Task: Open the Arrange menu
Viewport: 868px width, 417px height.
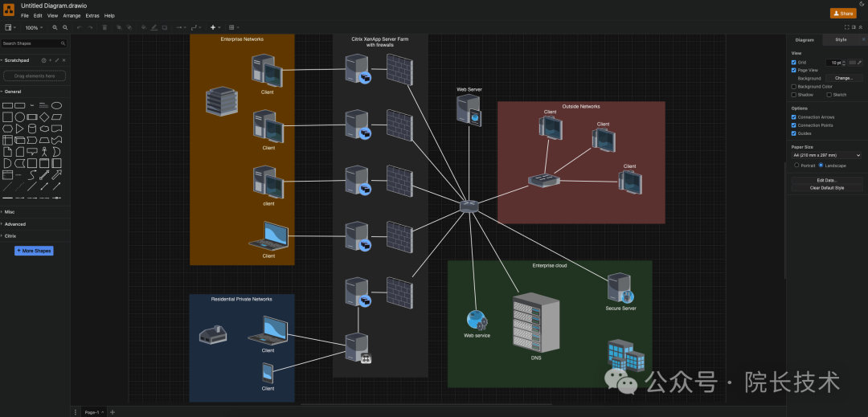Action: [x=72, y=15]
